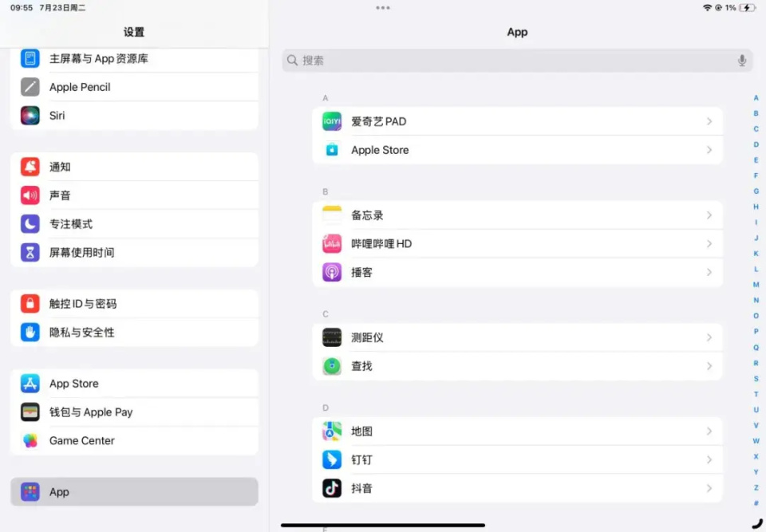766x532 pixels.
Task: Tap the 抖音 TikTok icon
Action: [x=332, y=488]
